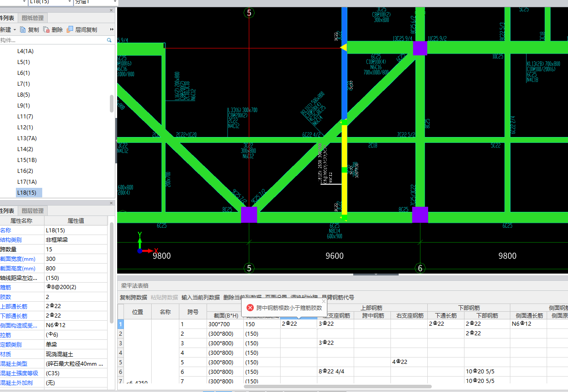
Task: Click the purple column at axis 5 bottom
Action: (x=249, y=215)
